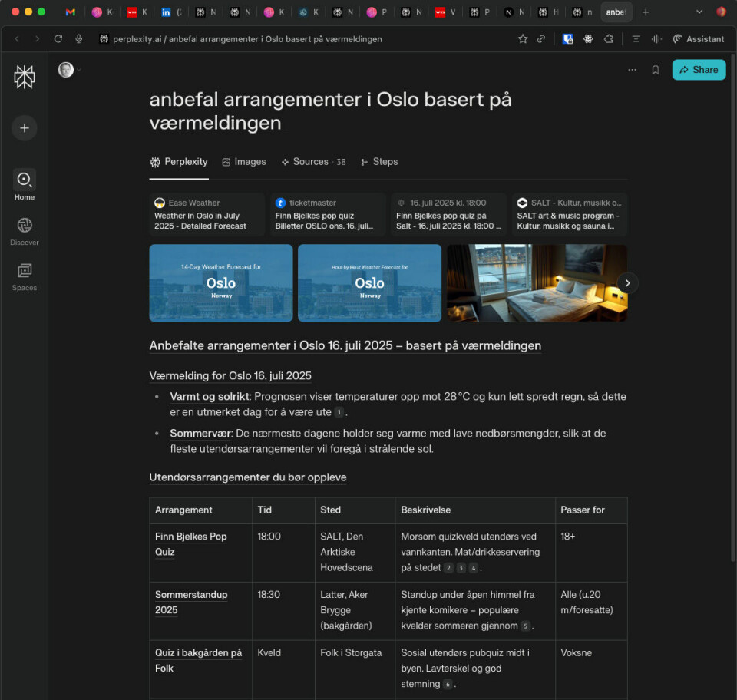Go to Home in the sidebar
This screenshot has height=700, width=737.
pyautogui.click(x=25, y=185)
